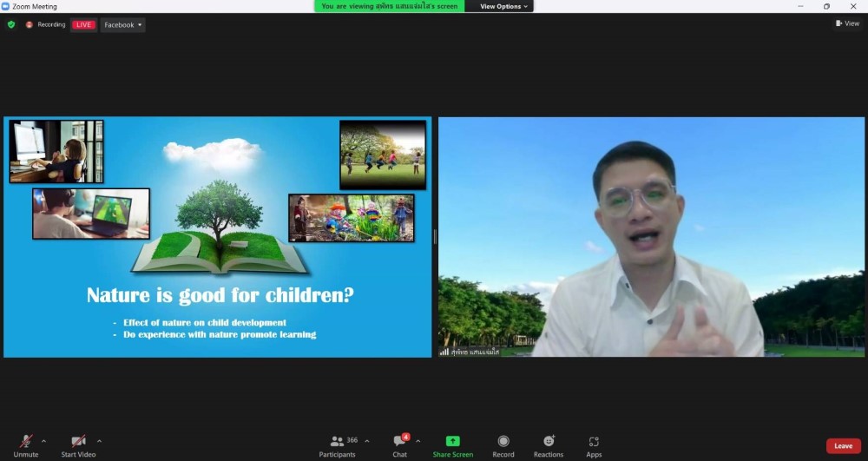Click the green Share Screen icon
868x461 pixels.
[452, 442]
